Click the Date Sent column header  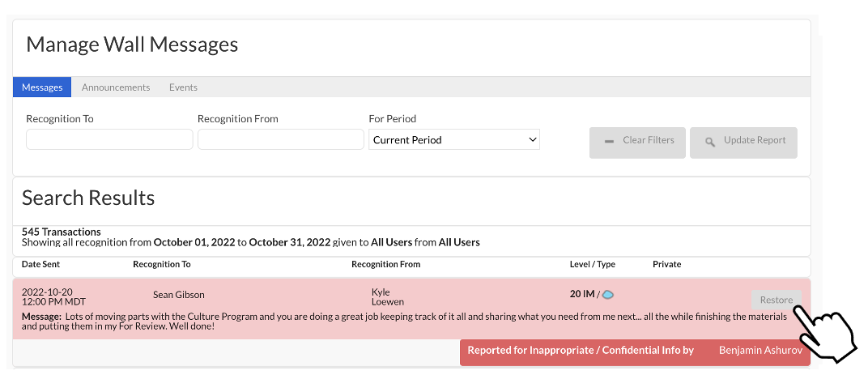tap(41, 264)
